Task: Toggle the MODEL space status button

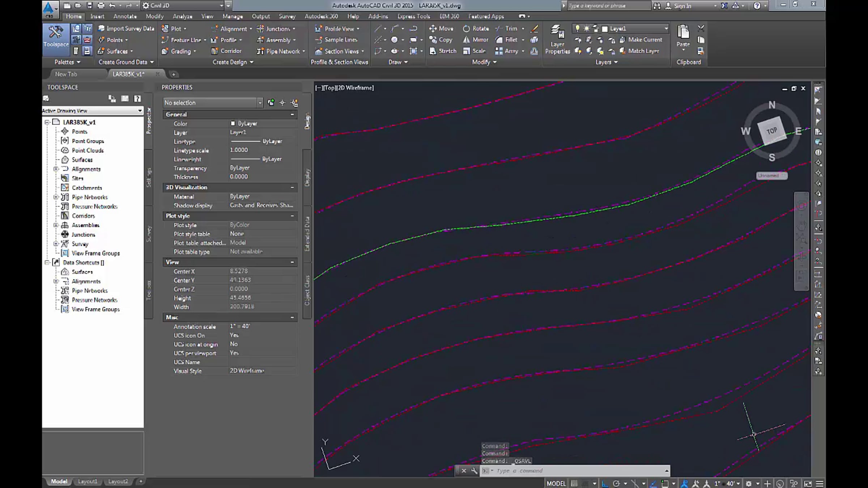Action: [x=556, y=483]
